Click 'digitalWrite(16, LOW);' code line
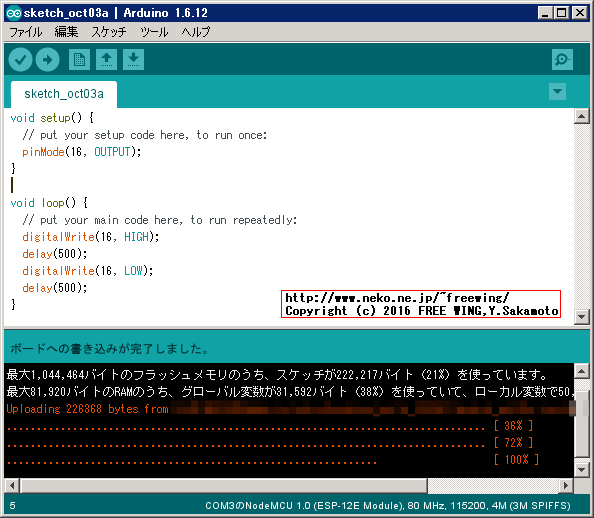594x518 pixels. pyautogui.click(x=88, y=271)
